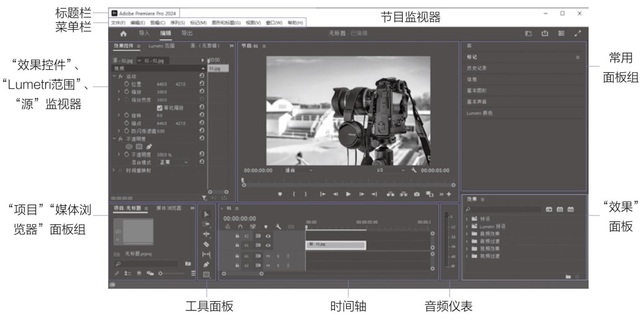Open the 适合 zoom level dropdown

point(299,170)
